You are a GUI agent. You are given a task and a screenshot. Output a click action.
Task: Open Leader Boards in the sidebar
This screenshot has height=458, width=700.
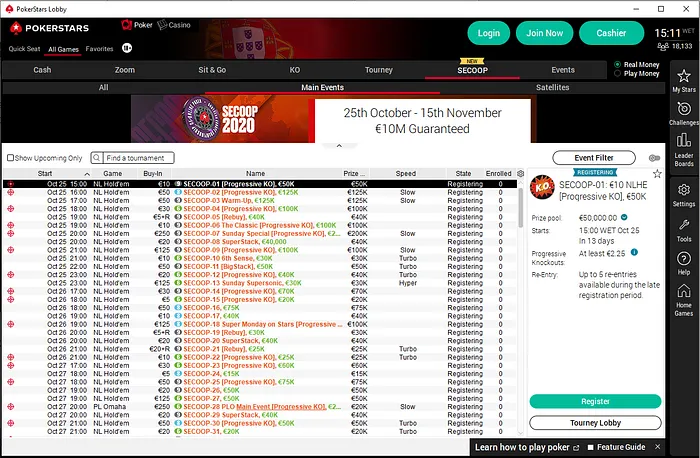[x=683, y=150]
